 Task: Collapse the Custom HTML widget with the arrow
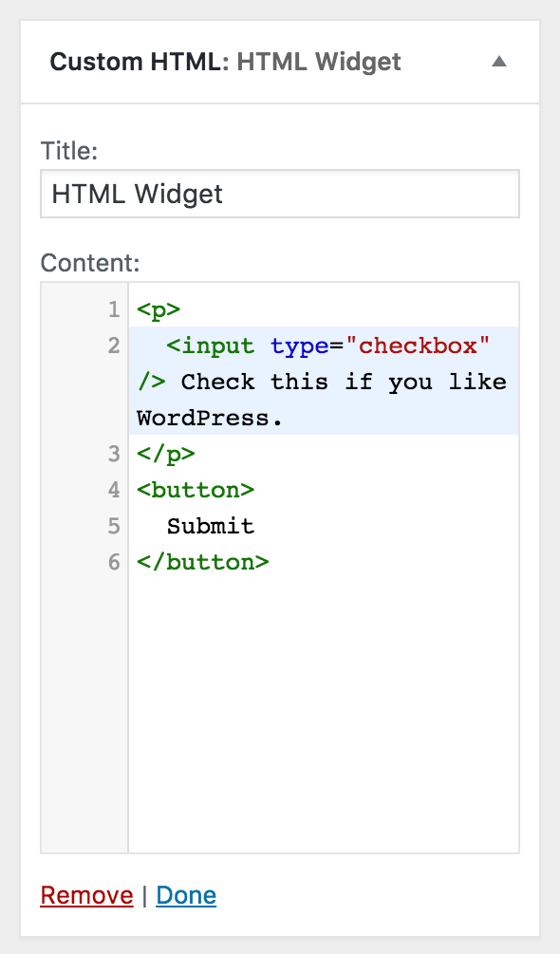tap(498, 62)
